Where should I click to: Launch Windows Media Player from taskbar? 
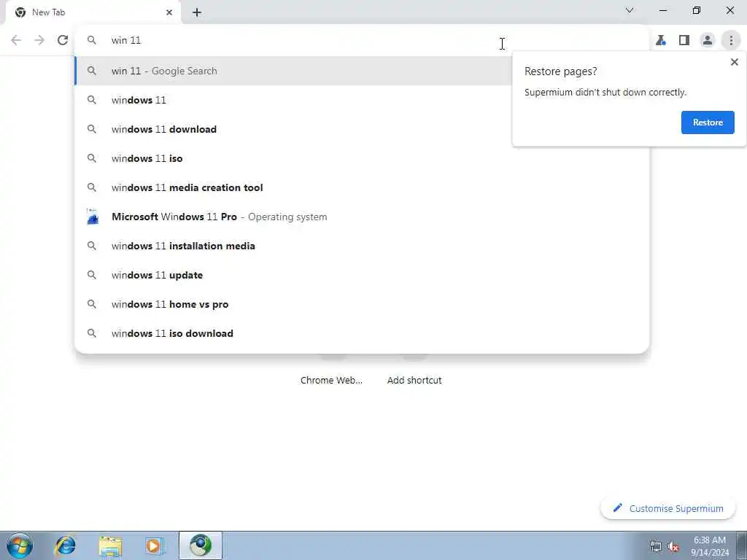tap(155, 545)
